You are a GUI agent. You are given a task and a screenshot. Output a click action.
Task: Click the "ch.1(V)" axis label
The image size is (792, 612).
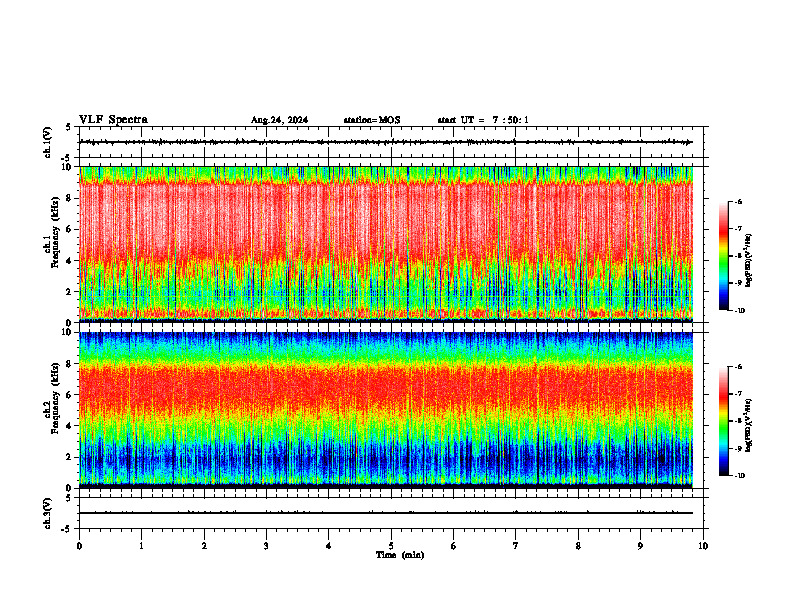click(x=47, y=142)
